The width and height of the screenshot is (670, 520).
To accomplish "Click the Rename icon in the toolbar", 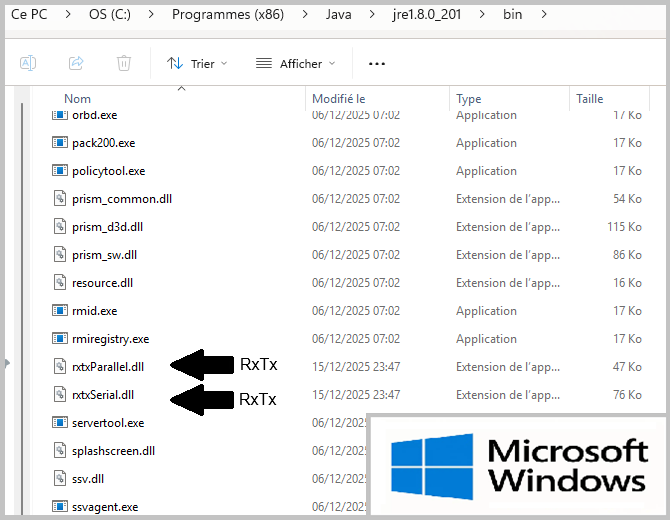I will point(28,63).
